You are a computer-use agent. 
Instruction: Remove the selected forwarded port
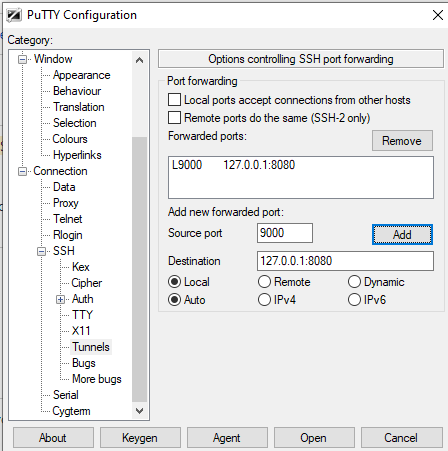(x=402, y=141)
